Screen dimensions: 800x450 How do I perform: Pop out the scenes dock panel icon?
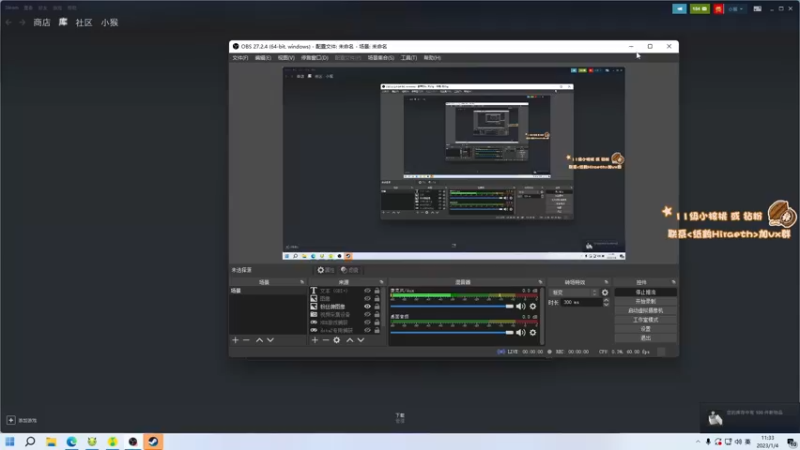[302, 282]
